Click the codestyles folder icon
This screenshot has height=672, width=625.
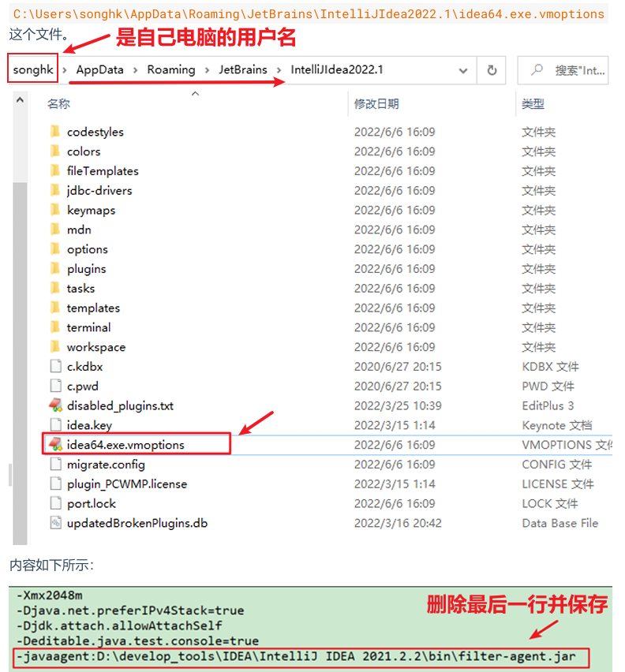[54, 132]
